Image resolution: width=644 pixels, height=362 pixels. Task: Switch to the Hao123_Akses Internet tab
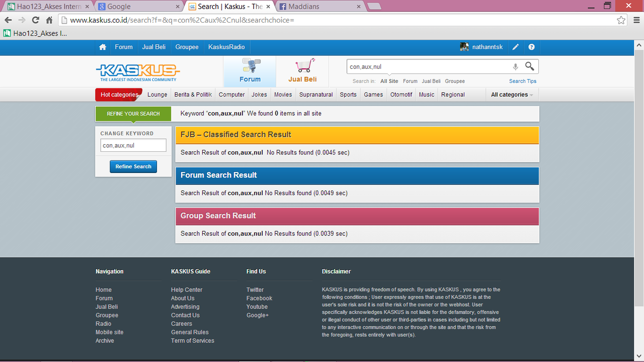click(47, 7)
